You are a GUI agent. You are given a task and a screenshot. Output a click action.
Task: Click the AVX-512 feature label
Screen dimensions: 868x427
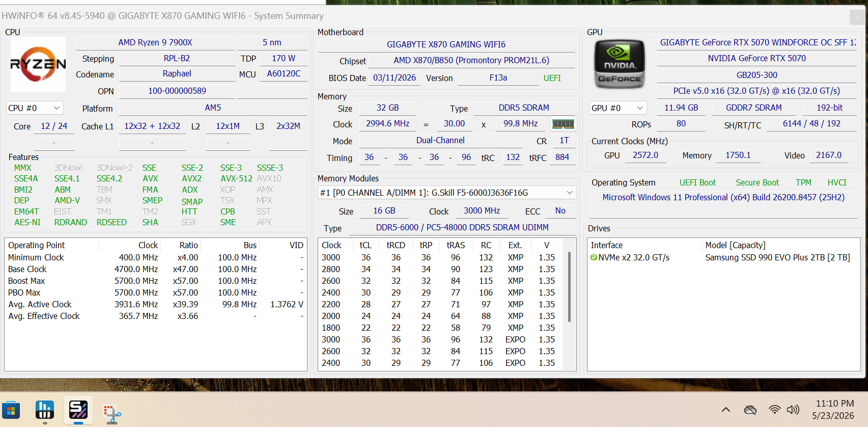[236, 179]
